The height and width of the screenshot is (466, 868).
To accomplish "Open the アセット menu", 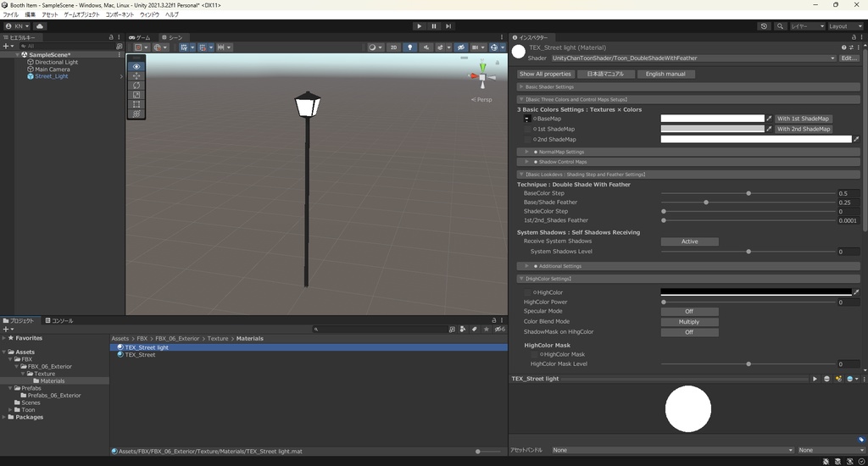I will (50, 14).
